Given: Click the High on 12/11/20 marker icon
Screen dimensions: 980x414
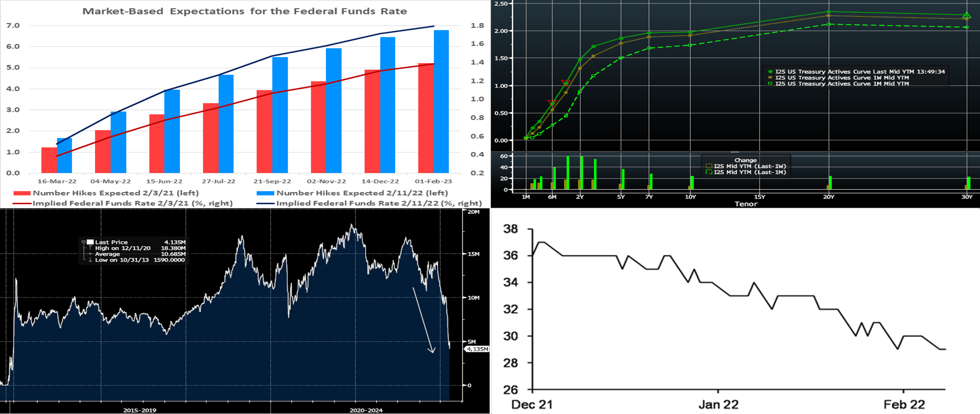Looking at the screenshot, I should (90, 248).
